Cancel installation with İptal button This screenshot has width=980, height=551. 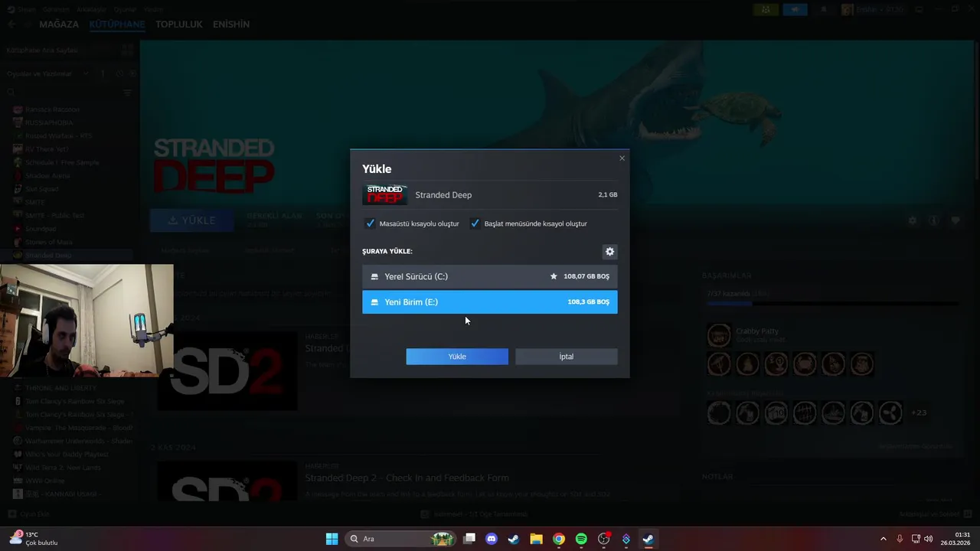[567, 357]
